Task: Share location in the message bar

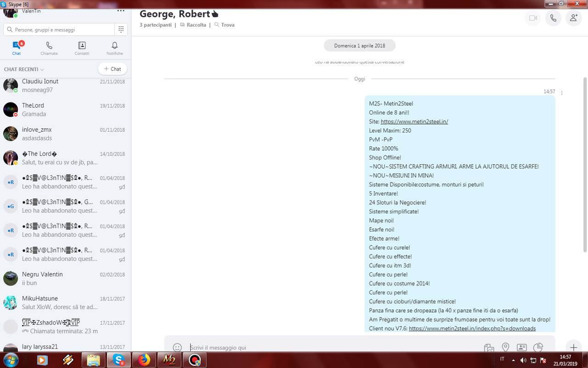Action: pyautogui.click(x=505, y=347)
